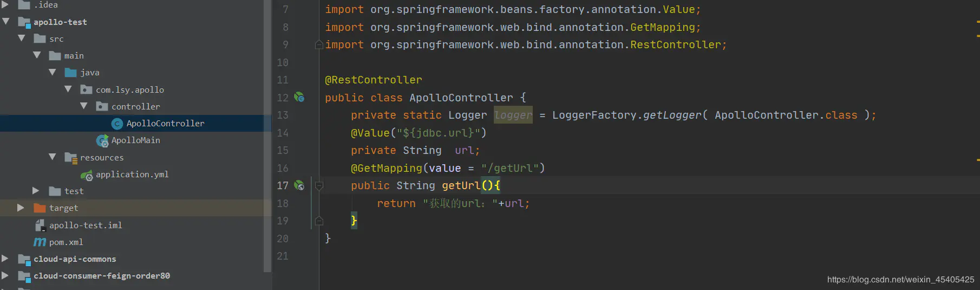Image resolution: width=980 pixels, height=290 pixels.
Task: Expand the .idea folder arrow
Action: [x=5, y=4]
